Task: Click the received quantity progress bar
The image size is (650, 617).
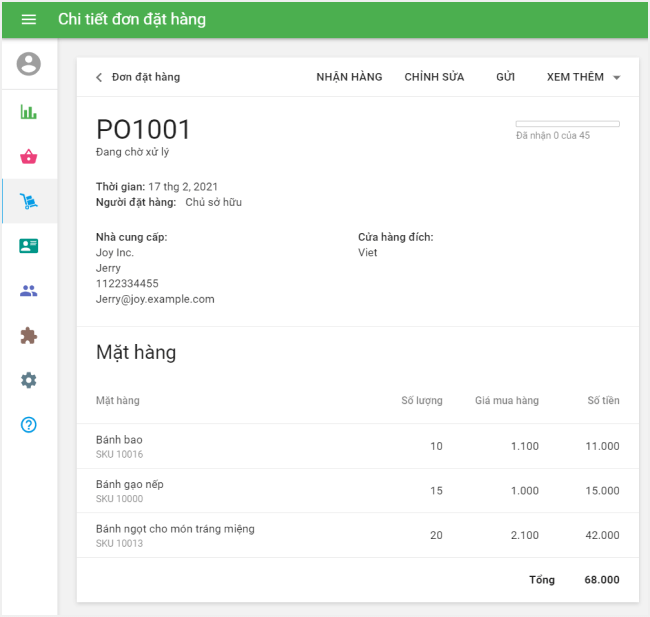Action: 567,124
